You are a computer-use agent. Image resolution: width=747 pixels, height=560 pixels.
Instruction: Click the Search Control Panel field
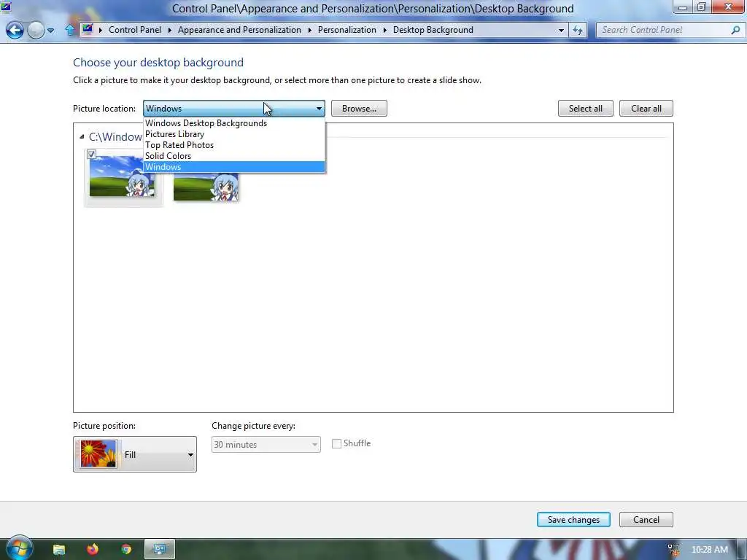pos(664,30)
